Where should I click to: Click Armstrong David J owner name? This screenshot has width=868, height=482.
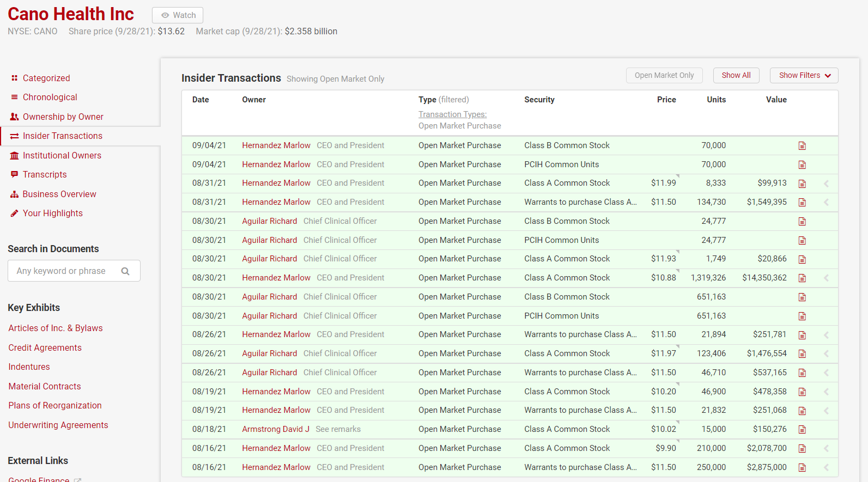[x=276, y=429]
